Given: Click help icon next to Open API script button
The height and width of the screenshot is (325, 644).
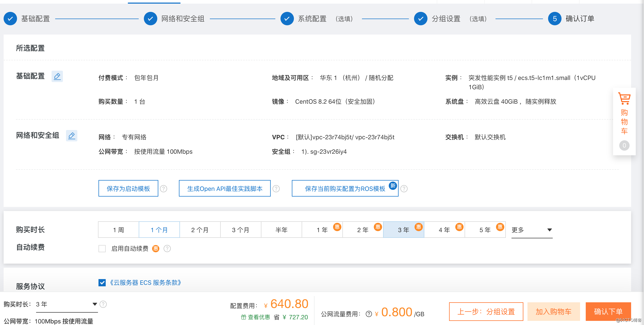Looking at the screenshot, I should click(276, 189).
